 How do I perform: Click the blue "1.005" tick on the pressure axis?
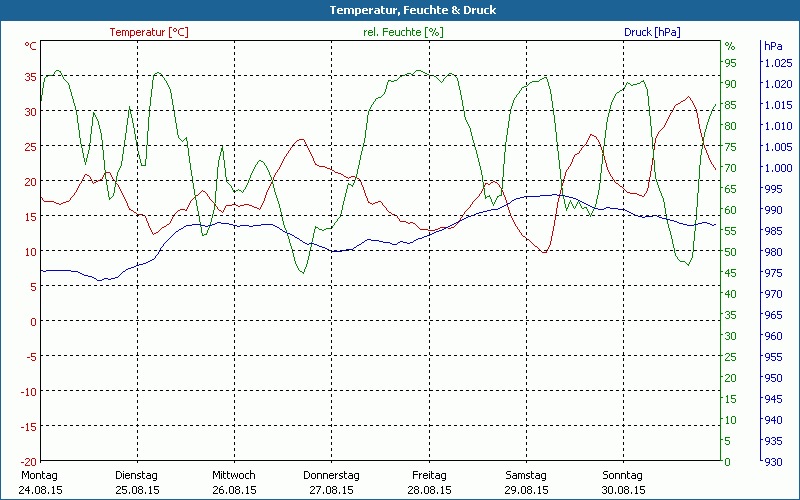[x=779, y=147]
